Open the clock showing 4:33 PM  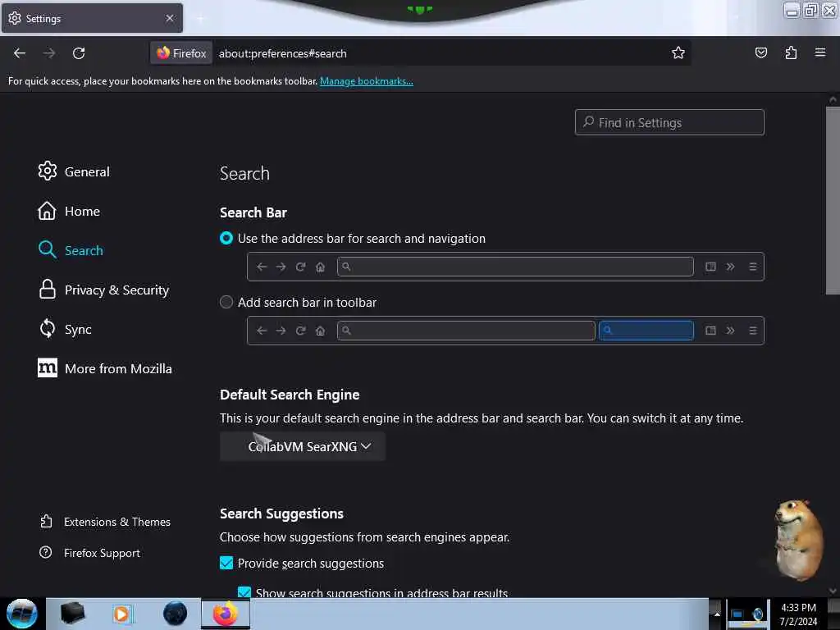(798, 614)
